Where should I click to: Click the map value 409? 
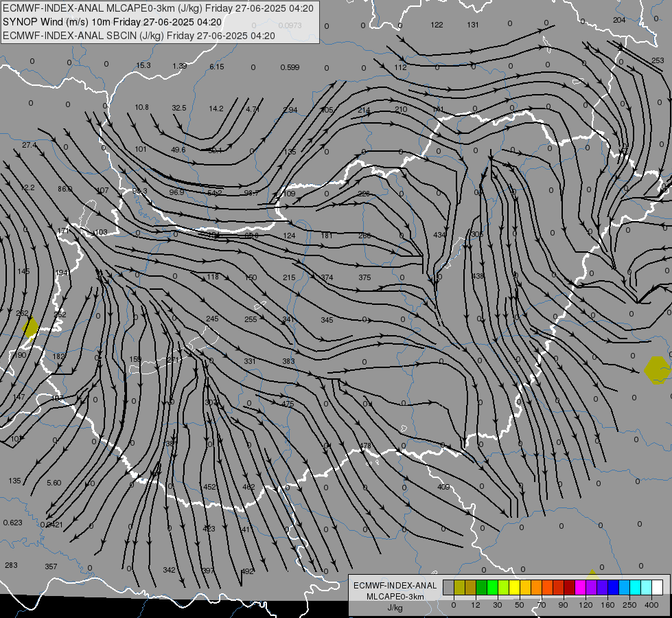click(x=443, y=487)
